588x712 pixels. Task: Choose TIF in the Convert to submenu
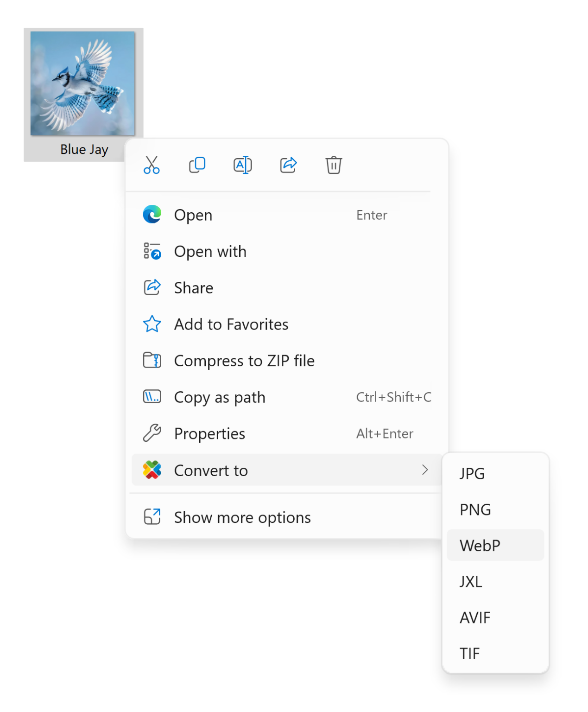pos(470,653)
